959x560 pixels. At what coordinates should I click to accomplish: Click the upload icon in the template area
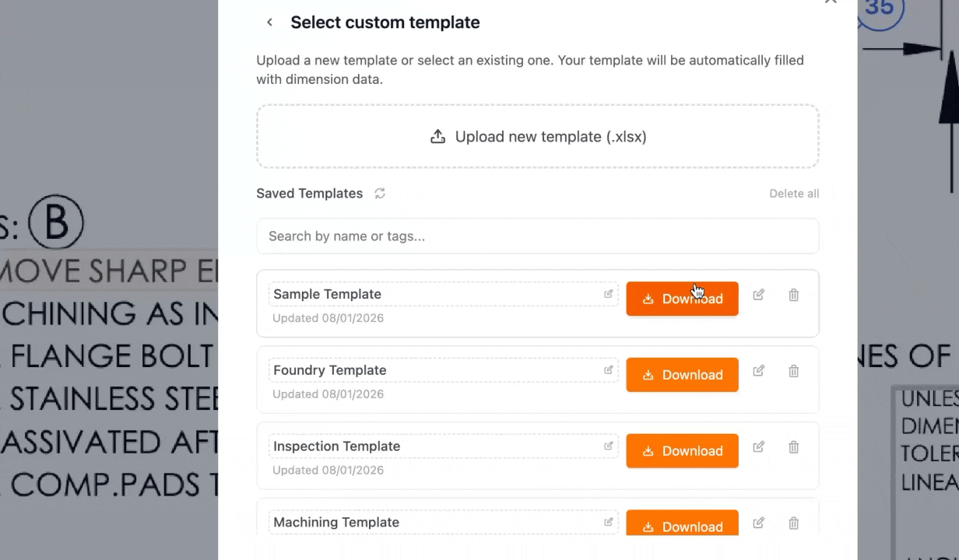[437, 136]
